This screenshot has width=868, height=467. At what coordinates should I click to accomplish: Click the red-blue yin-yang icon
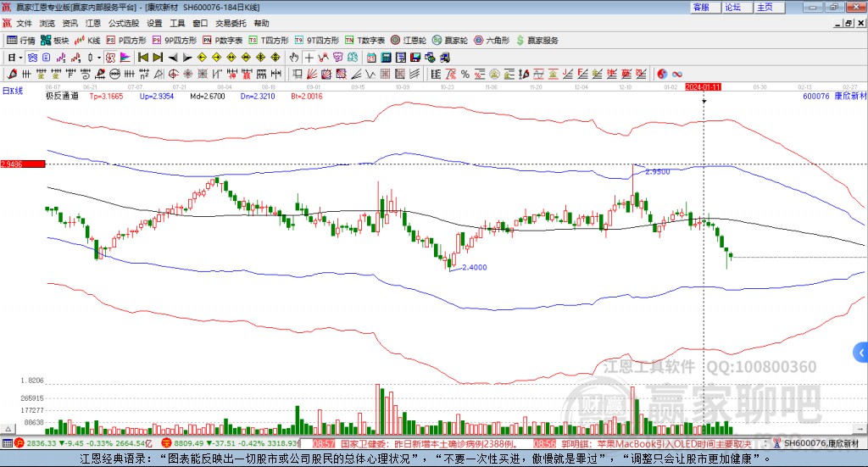(661, 74)
